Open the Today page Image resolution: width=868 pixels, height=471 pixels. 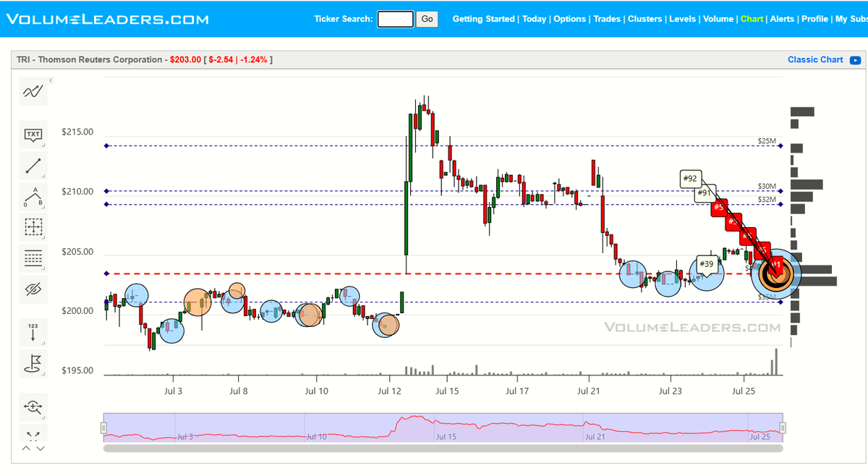[535, 19]
